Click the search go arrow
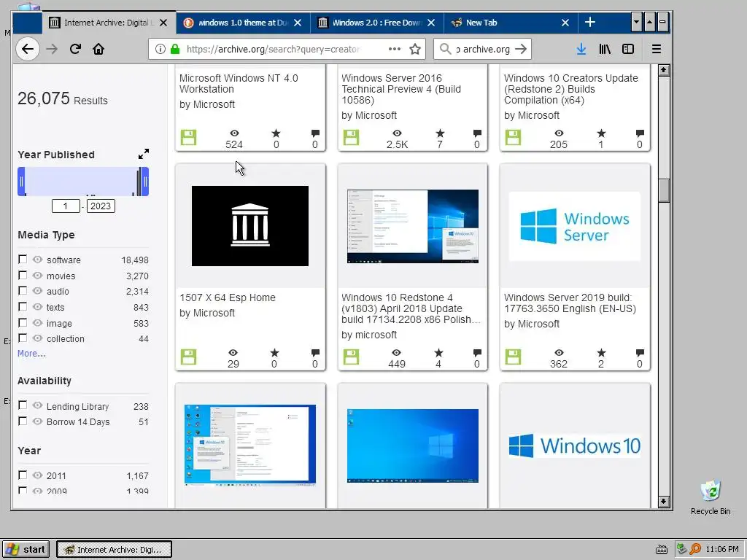 [x=521, y=49]
